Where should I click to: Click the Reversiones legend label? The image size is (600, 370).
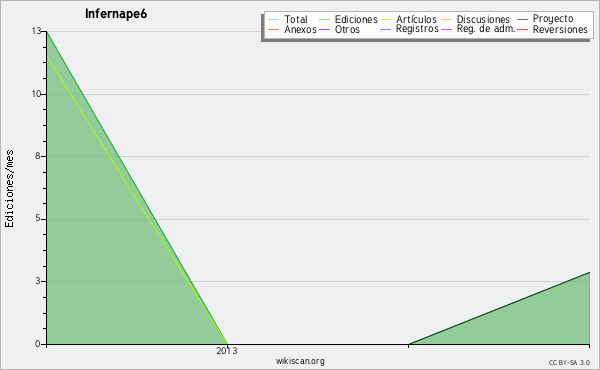coord(560,29)
